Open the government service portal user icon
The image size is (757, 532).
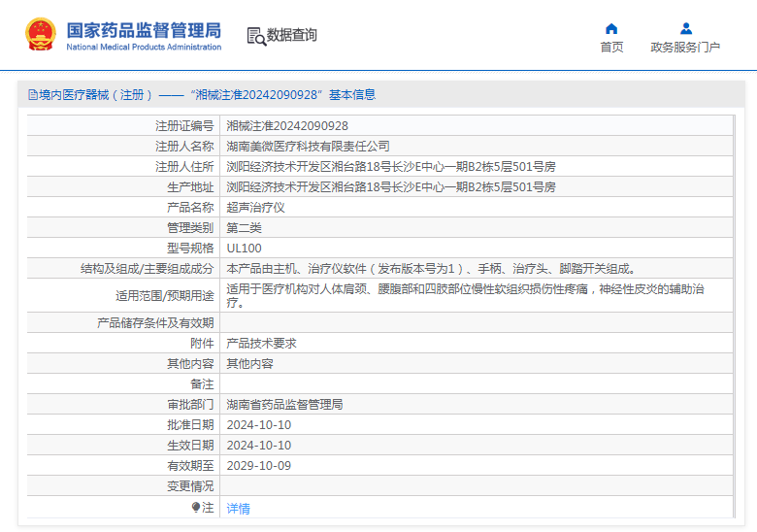tap(685, 28)
